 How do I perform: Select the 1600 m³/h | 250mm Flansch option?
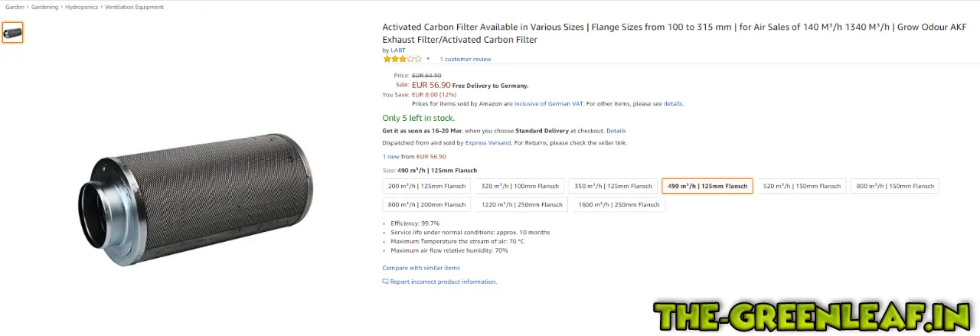(x=619, y=204)
